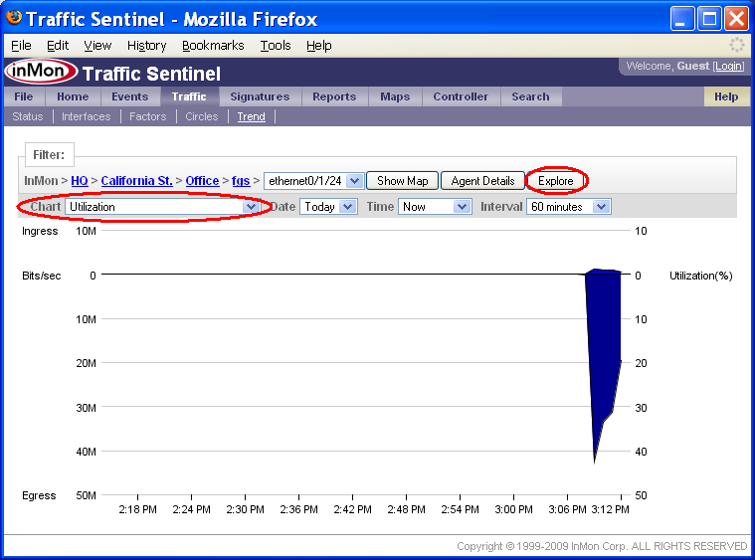The width and height of the screenshot is (755, 560).
Task: Go to the Factors sub-page
Action: pos(148,116)
